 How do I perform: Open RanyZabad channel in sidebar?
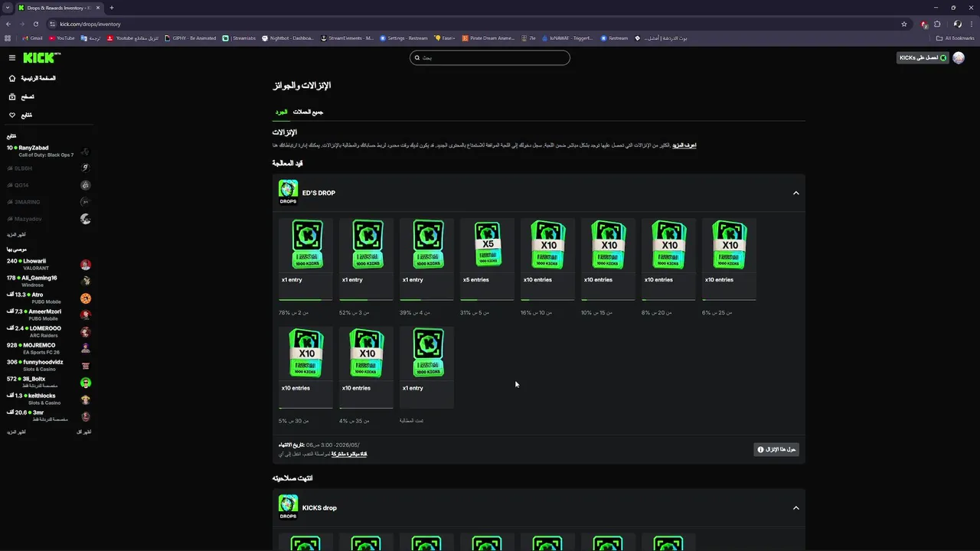coord(48,151)
